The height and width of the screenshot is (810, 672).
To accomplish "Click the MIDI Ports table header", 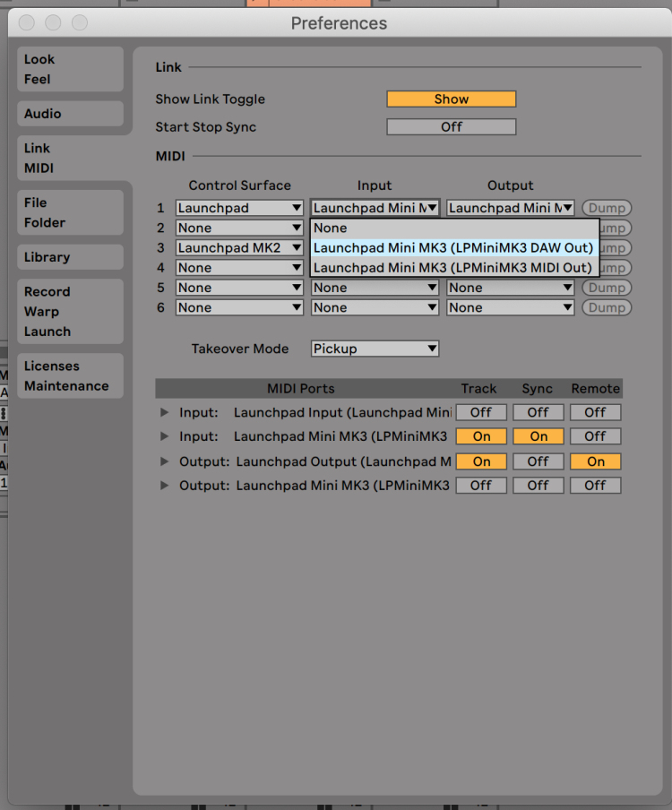I will [x=301, y=389].
